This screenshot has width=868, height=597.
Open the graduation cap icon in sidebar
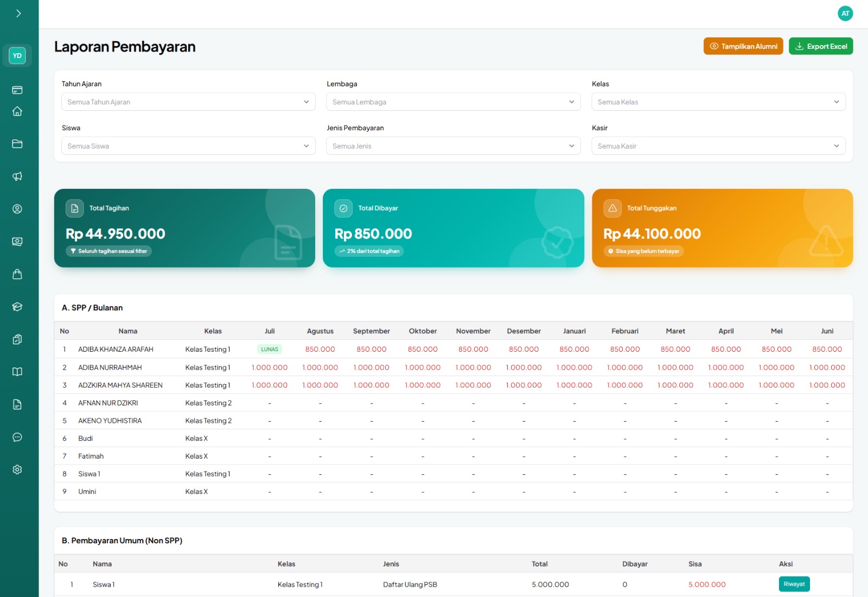(17, 307)
